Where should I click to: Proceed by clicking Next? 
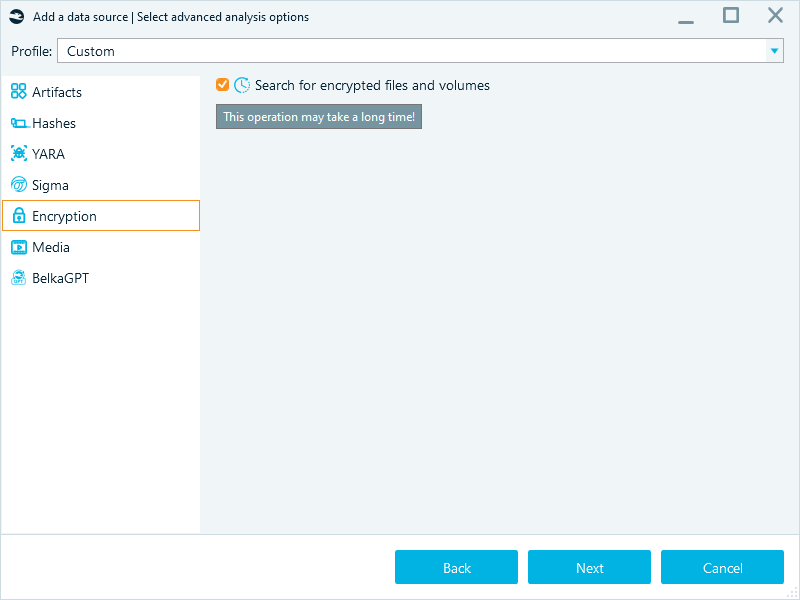click(x=589, y=567)
